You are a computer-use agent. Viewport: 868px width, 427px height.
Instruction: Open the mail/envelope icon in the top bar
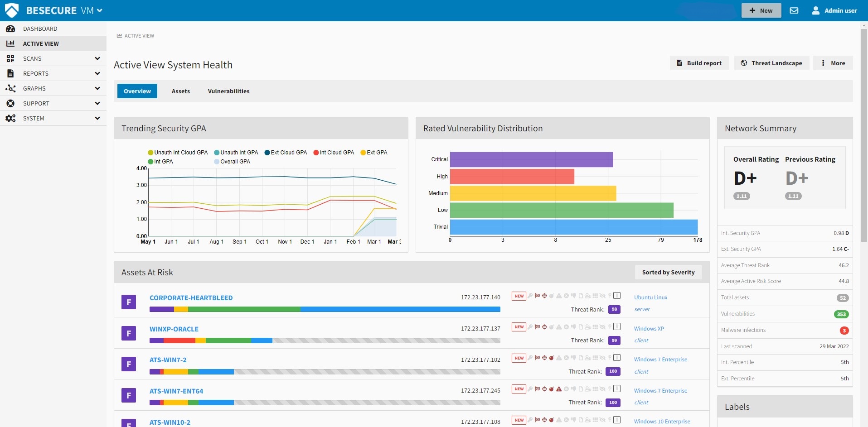[794, 10]
